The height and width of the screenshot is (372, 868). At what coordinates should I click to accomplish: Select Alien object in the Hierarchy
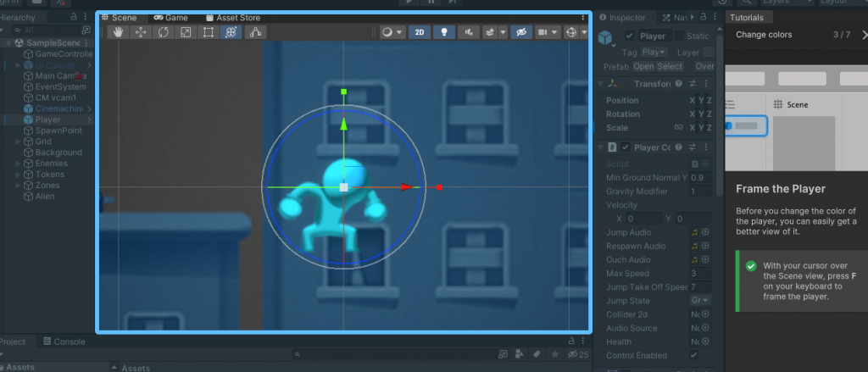39,196
